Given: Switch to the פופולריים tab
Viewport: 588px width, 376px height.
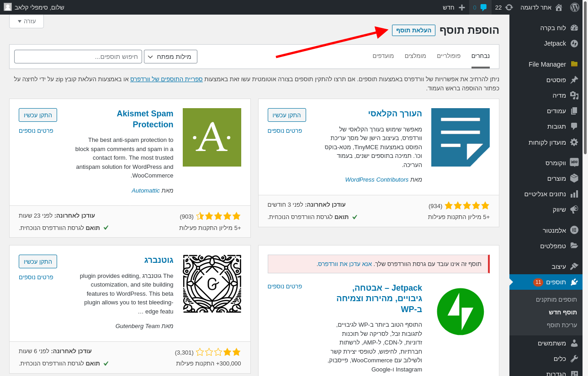Looking at the screenshot, I should click(x=448, y=56).
